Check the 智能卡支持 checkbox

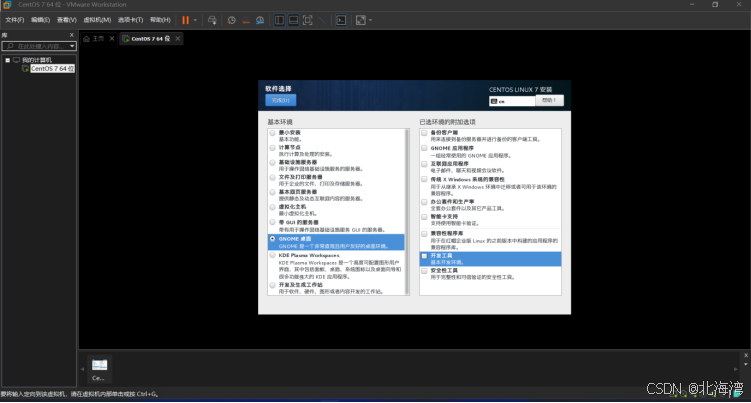pyautogui.click(x=424, y=217)
